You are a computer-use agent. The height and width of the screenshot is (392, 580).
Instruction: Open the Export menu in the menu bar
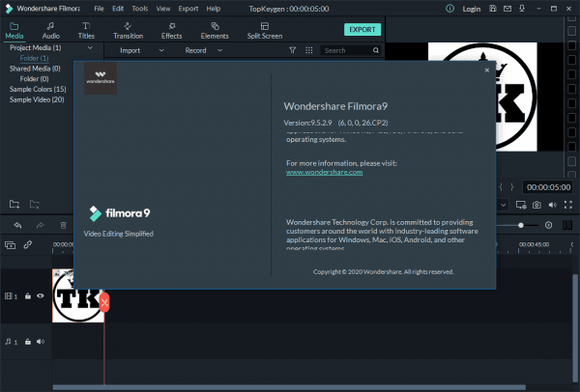click(x=188, y=8)
